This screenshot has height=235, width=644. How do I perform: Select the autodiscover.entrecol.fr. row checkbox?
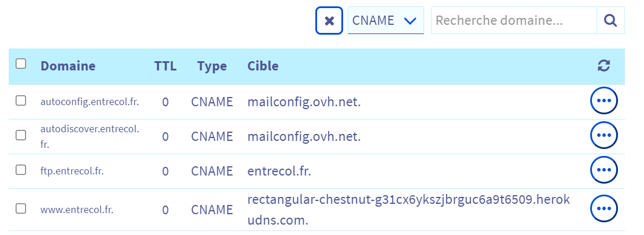point(21,136)
